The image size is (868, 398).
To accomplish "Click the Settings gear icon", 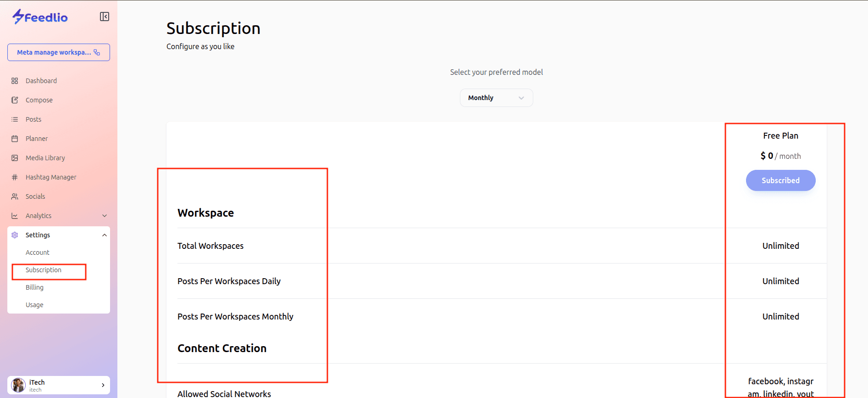I will pyautogui.click(x=15, y=235).
